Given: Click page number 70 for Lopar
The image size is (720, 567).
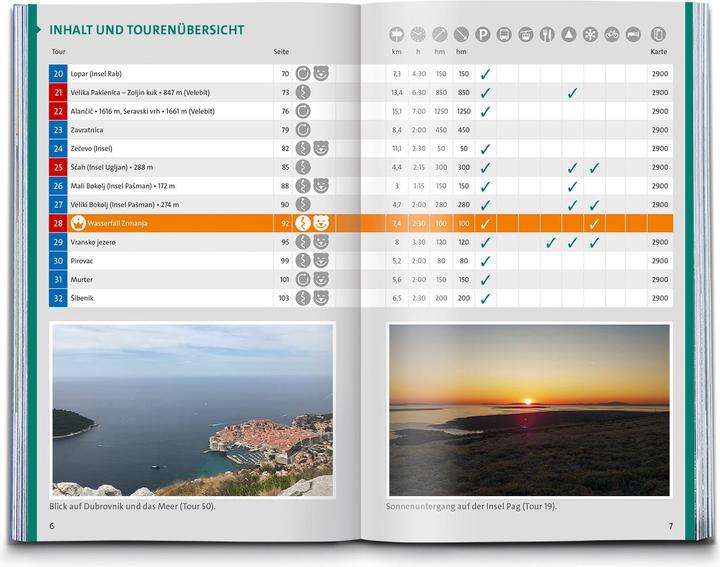Looking at the screenshot, I should (x=285, y=73).
